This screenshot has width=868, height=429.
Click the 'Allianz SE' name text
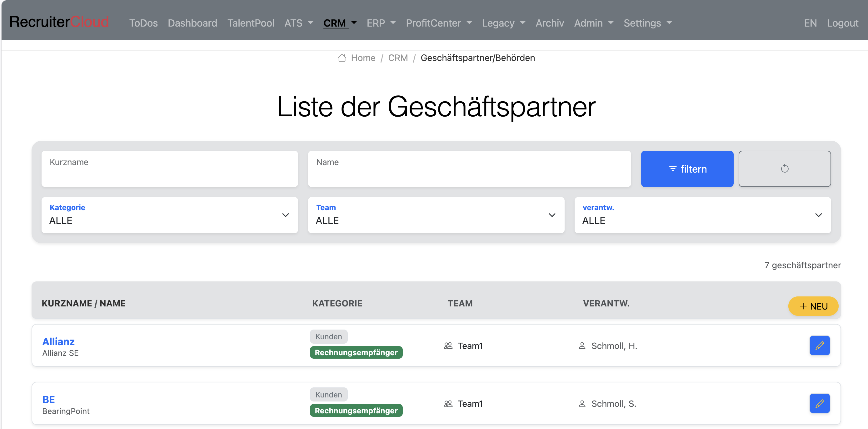[60, 353]
